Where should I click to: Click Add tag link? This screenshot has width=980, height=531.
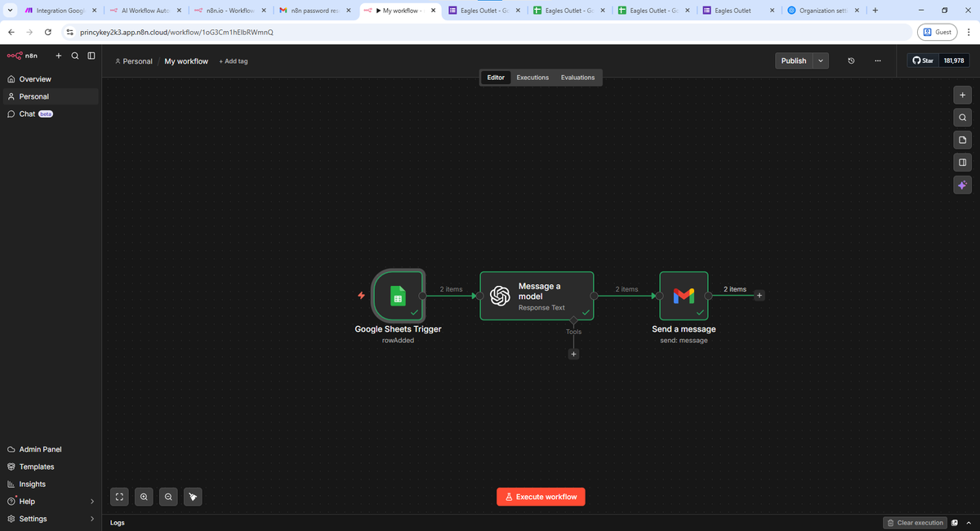coord(234,61)
